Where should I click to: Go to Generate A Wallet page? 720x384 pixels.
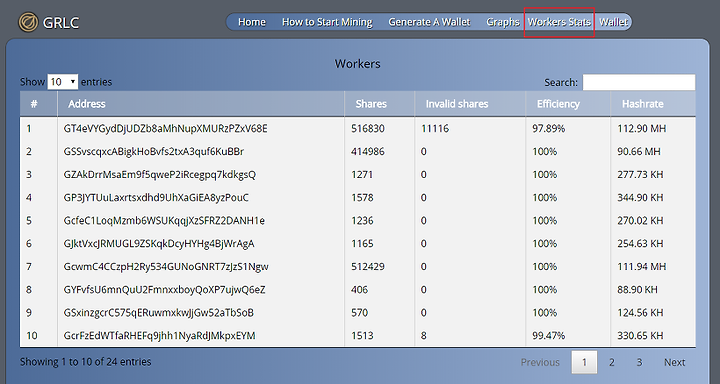[x=429, y=22]
